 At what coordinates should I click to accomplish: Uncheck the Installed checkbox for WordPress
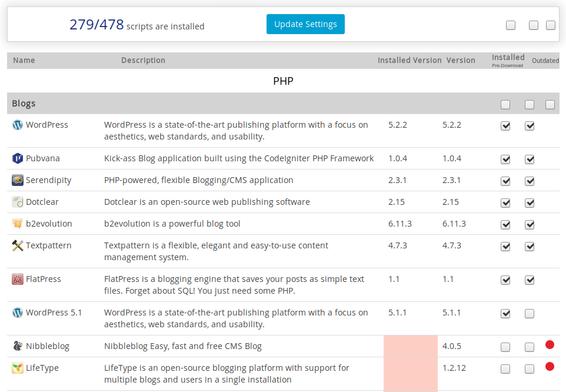(505, 126)
